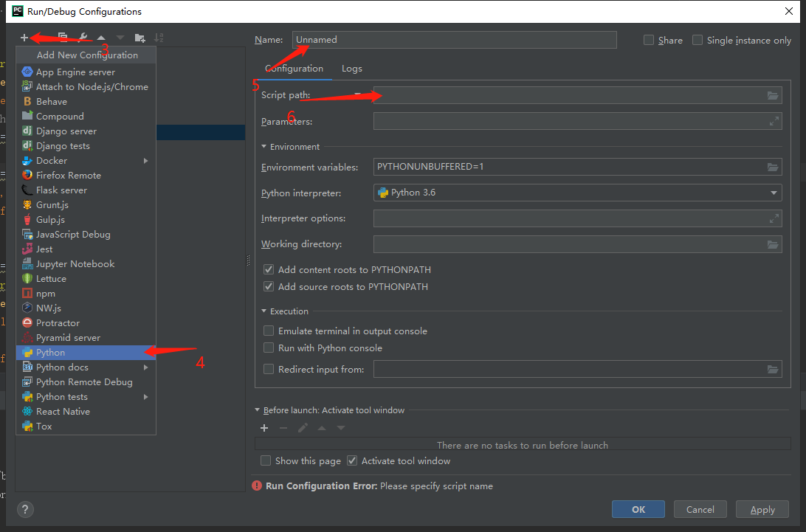Select the Compound configuration type
Image resolution: width=806 pixels, height=532 pixels.
(86, 116)
